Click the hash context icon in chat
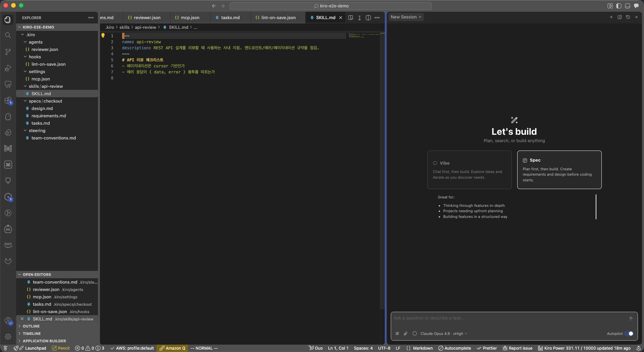This screenshot has height=352, width=644. 397,334
